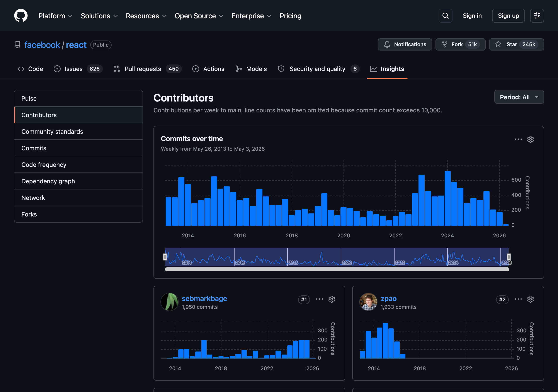Expand the Enterprise menu
The height and width of the screenshot is (392, 558).
tap(252, 16)
